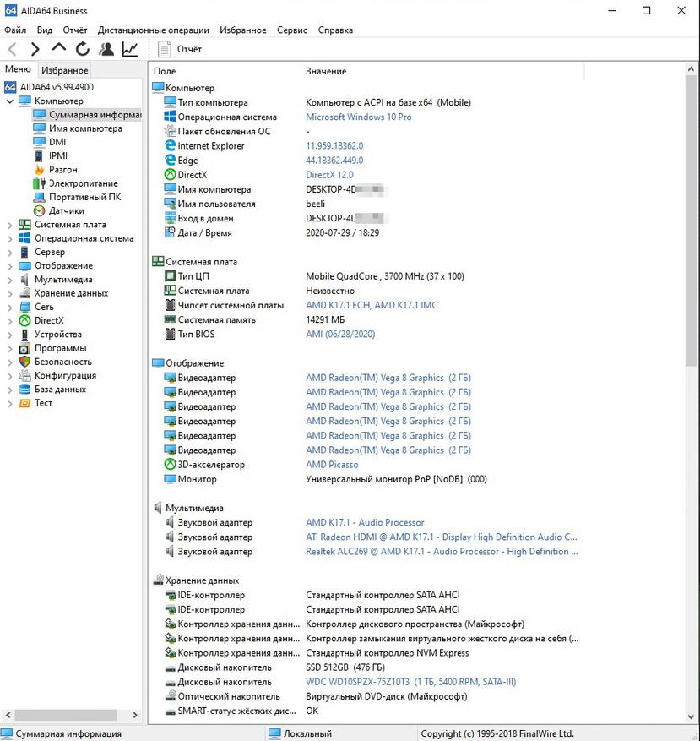
Task: Click the Отчёт report document icon
Action: point(164,49)
